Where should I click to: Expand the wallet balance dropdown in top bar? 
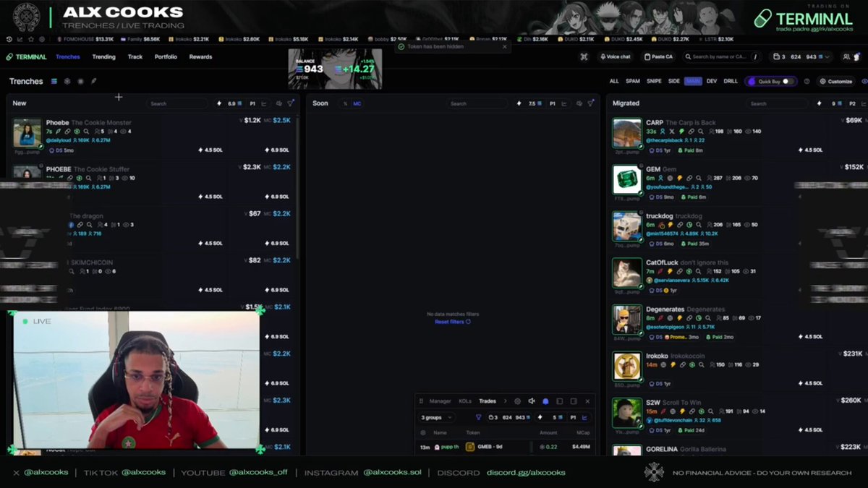[x=801, y=56]
